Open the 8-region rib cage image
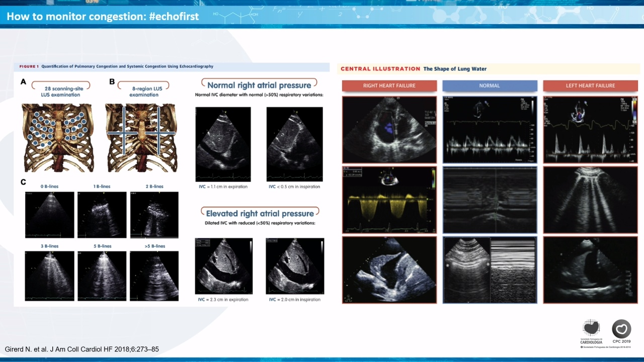The height and width of the screenshot is (362, 644). pyautogui.click(x=141, y=138)
